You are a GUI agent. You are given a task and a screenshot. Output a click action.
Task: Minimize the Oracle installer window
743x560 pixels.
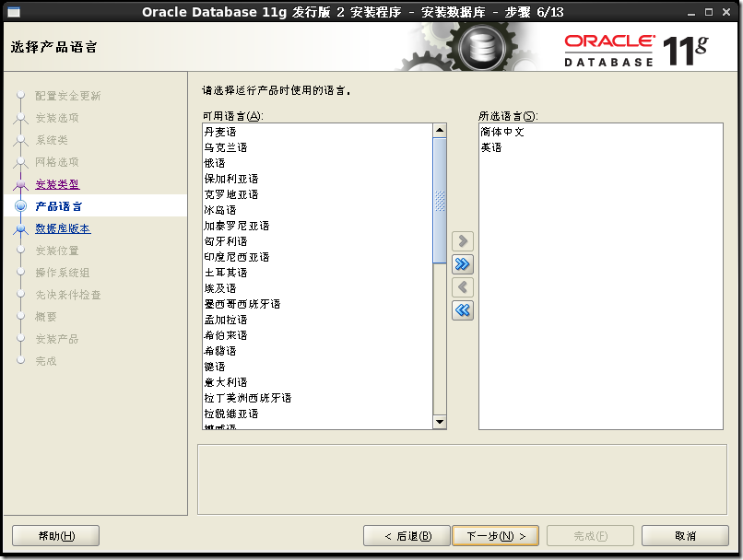tap(691, 12)
